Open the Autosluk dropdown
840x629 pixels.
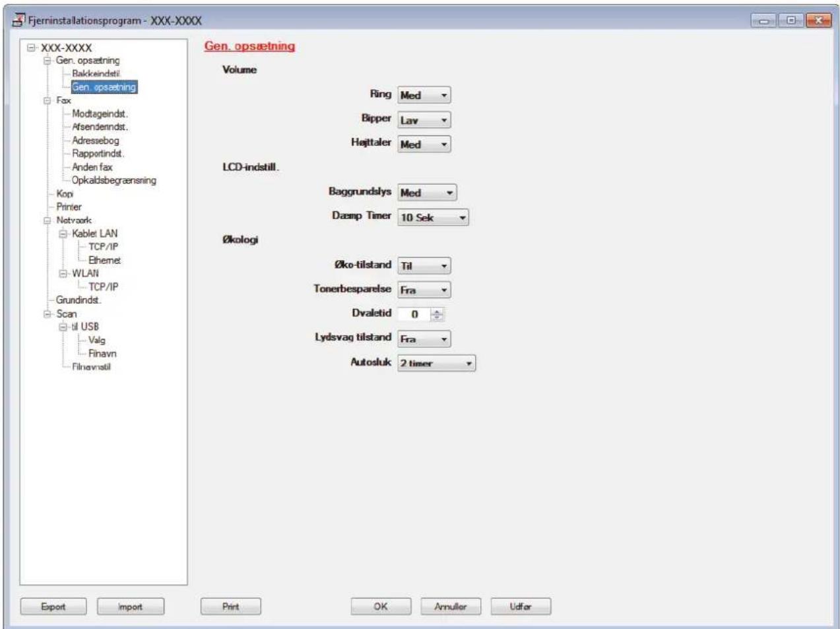tap(436, 363)
